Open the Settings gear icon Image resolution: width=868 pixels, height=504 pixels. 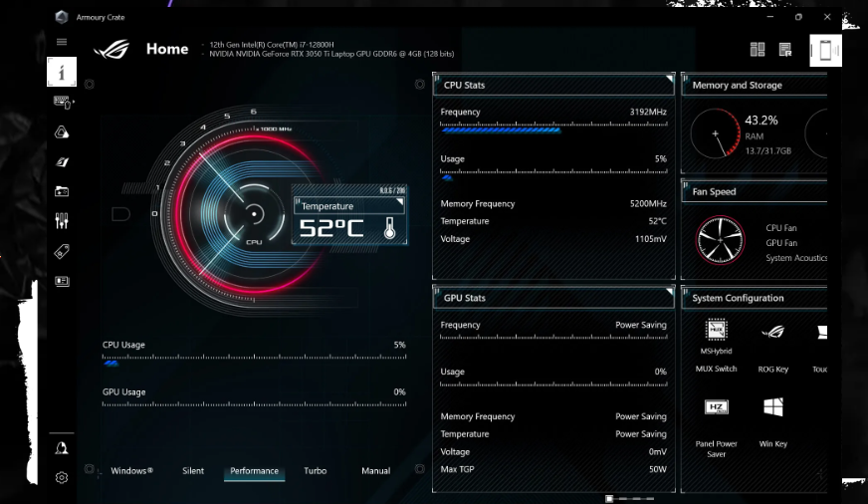[62, 477]
